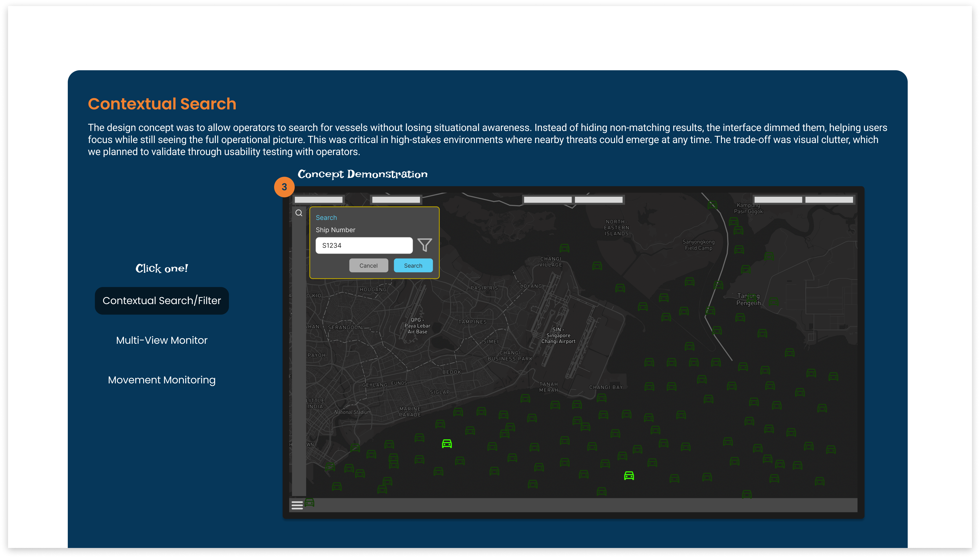Click the HOUGANG map label
Image resolution: width=980 pixels, height=558 pixels.
[373, 290]
